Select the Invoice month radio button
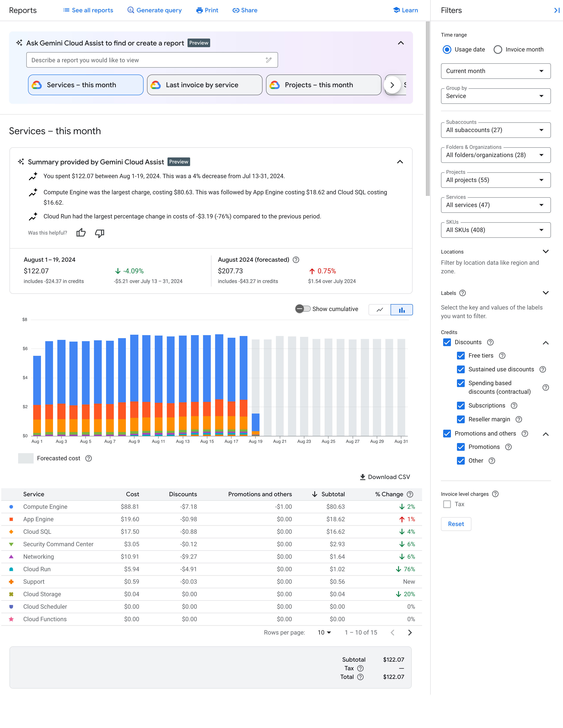The width and height of the screenshot is (563, 728). coord(497,50)
